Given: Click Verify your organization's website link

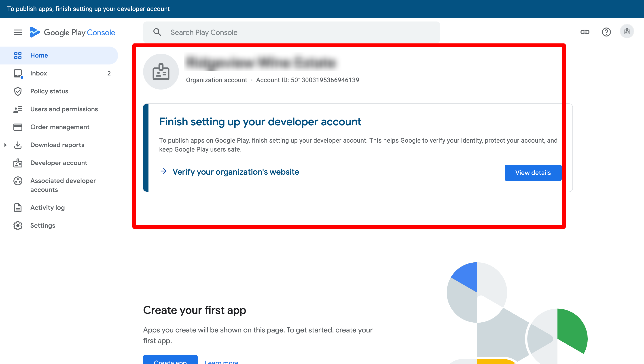Looking at the screenshot, I should (235, 172).
